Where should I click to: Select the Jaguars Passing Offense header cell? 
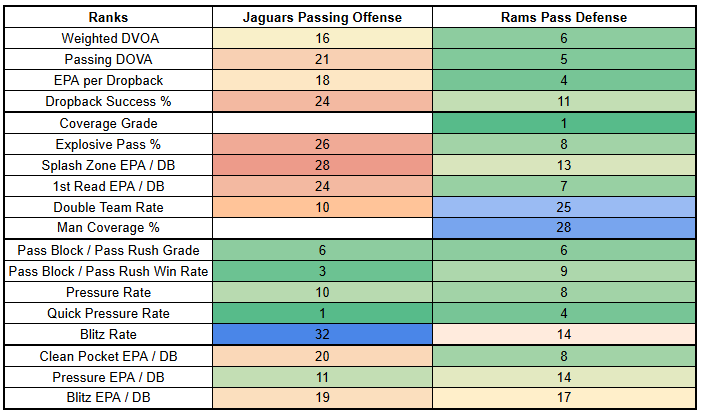click(322, 18)
